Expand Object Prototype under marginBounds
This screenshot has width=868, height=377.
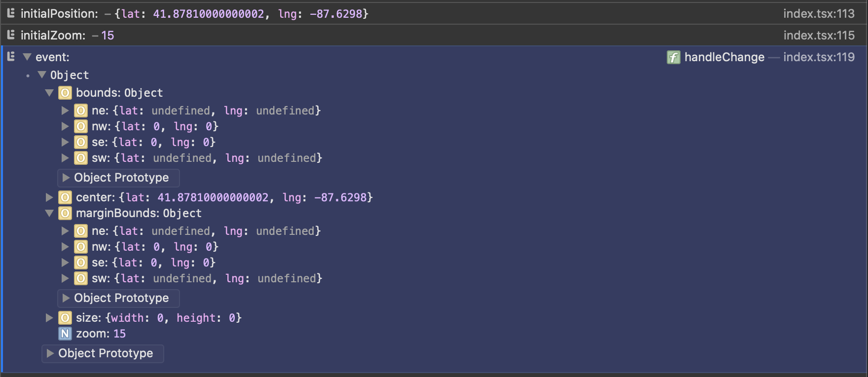[66, 298]
